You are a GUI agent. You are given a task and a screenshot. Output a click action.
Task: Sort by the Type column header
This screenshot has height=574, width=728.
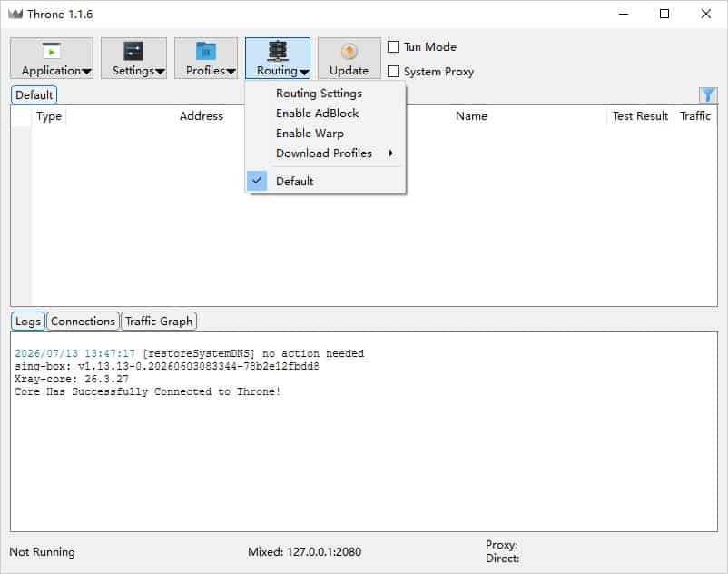(x=49, y=116)
